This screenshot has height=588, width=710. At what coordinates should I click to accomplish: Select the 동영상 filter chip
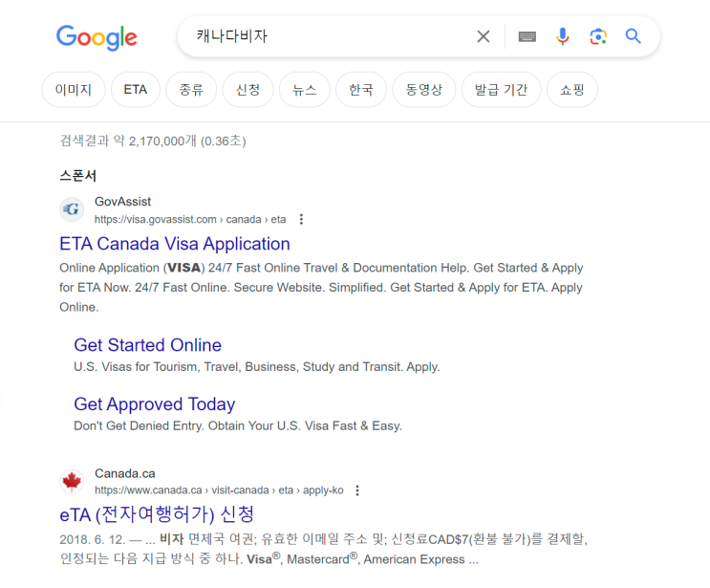click(x=423, y=90)
